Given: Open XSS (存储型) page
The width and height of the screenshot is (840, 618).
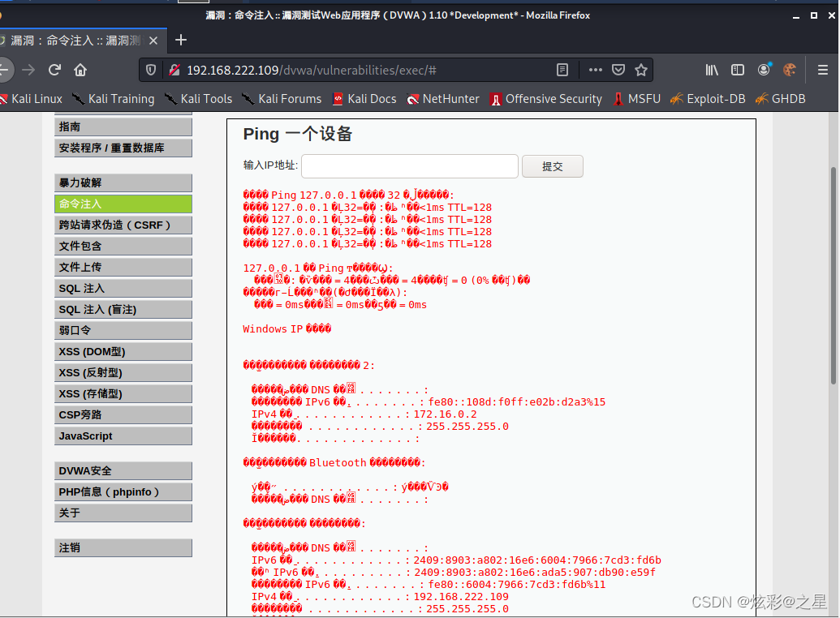Looking at the screenshot, I should click(x=123, y=394).
